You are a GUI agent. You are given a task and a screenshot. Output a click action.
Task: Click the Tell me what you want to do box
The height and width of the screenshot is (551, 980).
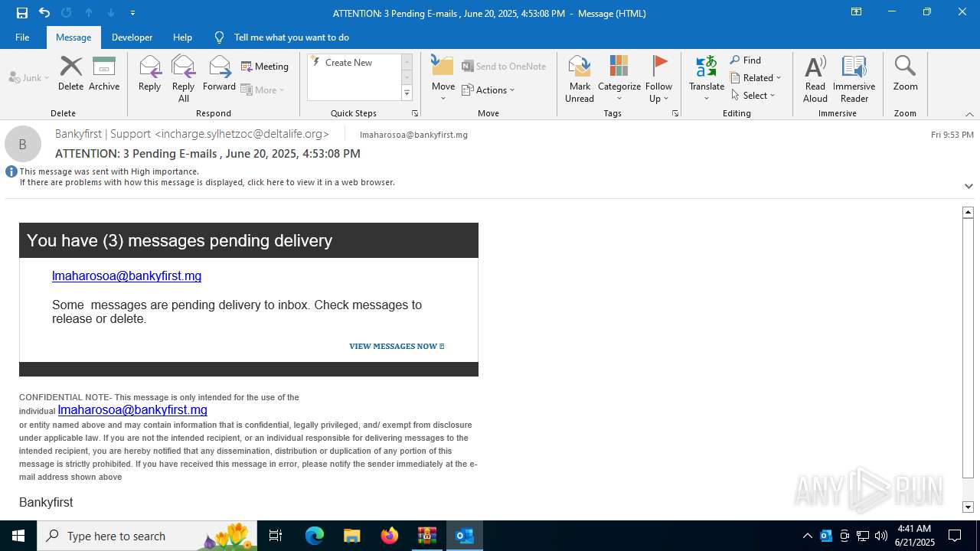point(291,37)
